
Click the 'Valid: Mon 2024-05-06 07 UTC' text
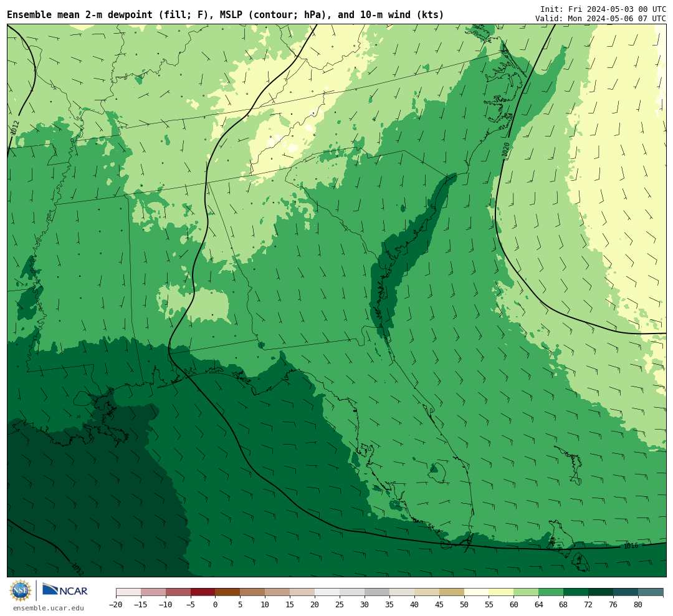pos(601,19)
